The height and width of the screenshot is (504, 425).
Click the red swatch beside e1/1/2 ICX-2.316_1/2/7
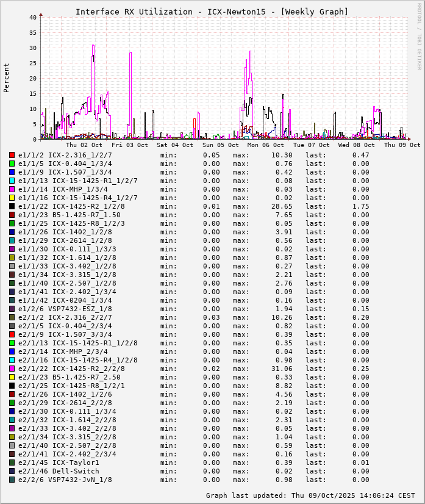pos(12,155)
